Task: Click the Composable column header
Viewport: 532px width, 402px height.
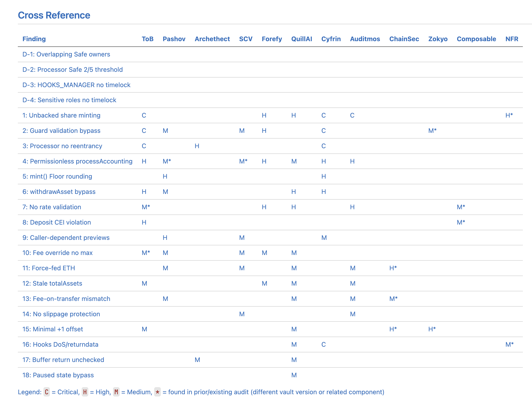Action: coord(476,39)
